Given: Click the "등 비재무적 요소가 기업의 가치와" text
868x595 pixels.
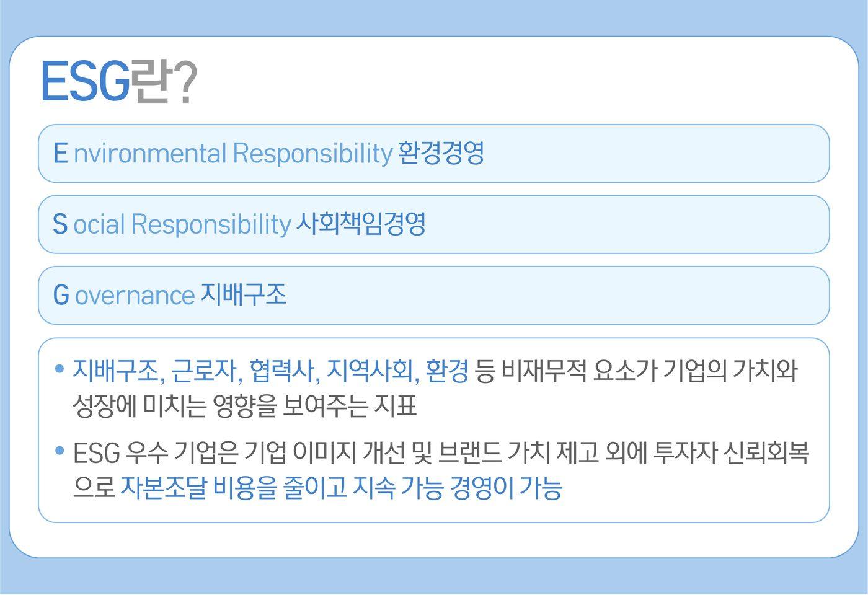Looking at the screenshot, I should coord(637,371).
